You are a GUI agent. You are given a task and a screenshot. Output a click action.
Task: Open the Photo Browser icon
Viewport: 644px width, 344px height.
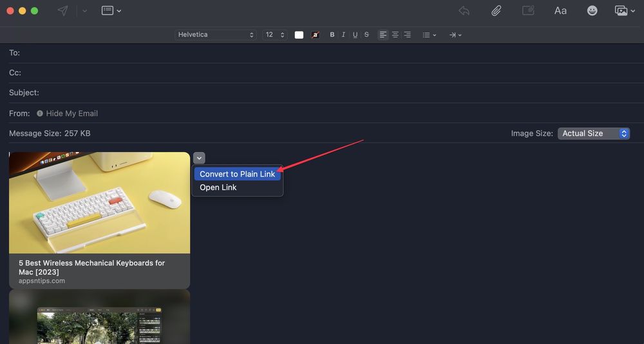click(621, 11)
